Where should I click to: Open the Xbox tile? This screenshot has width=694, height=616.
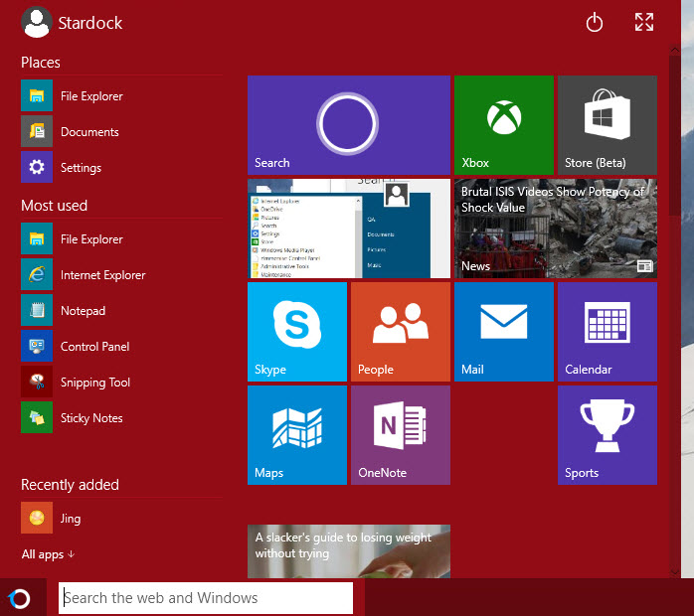click(504, 125)
